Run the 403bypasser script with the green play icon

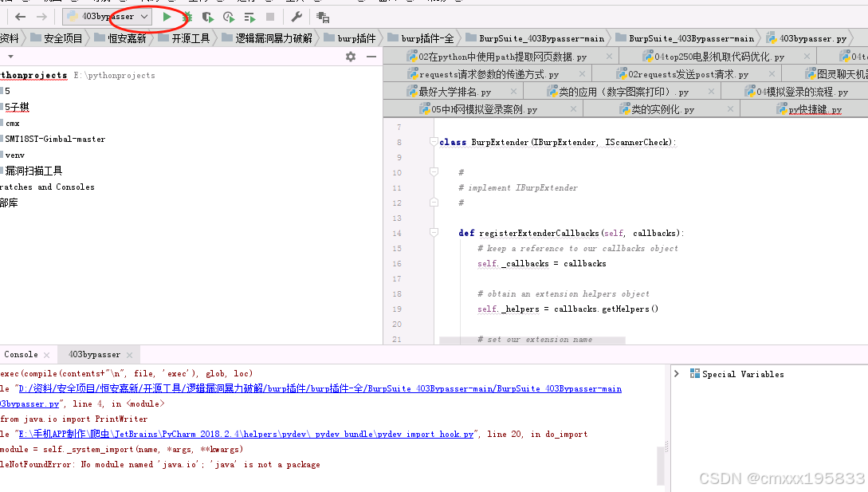[167, 17]
